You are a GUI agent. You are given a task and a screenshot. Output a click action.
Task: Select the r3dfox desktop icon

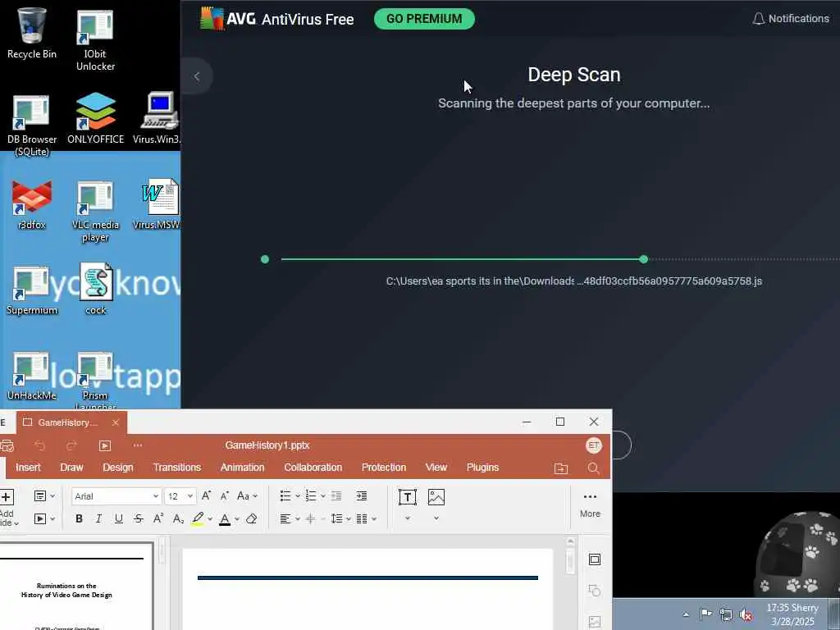point(32,204)
